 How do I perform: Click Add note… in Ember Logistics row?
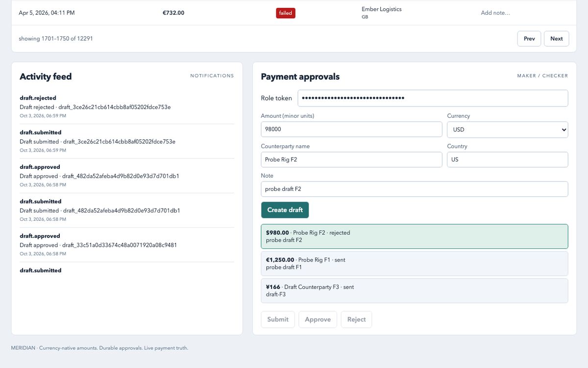tap(495, 13)
